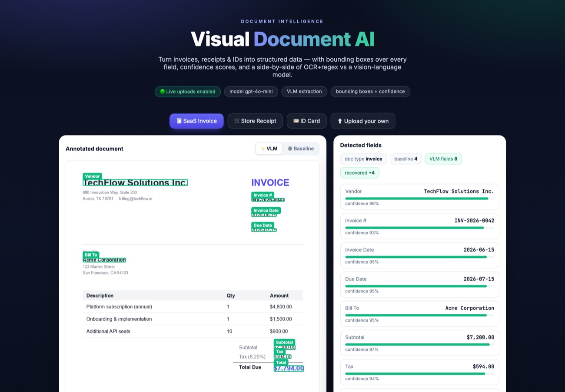The height and width of the screenshot is (392, 565).
Task: Click the VLM fields 8 chip
Action: click(443, 159)
